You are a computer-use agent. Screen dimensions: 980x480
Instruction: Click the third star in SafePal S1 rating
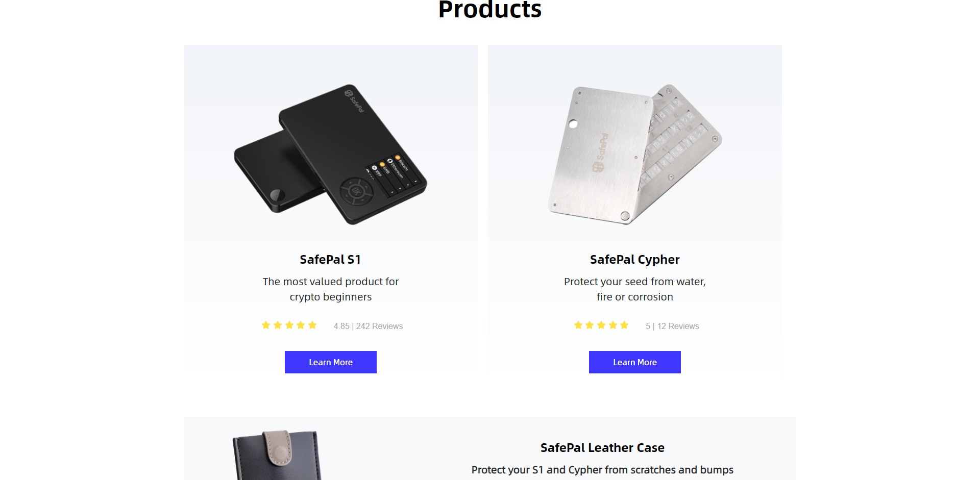[289, 325]
